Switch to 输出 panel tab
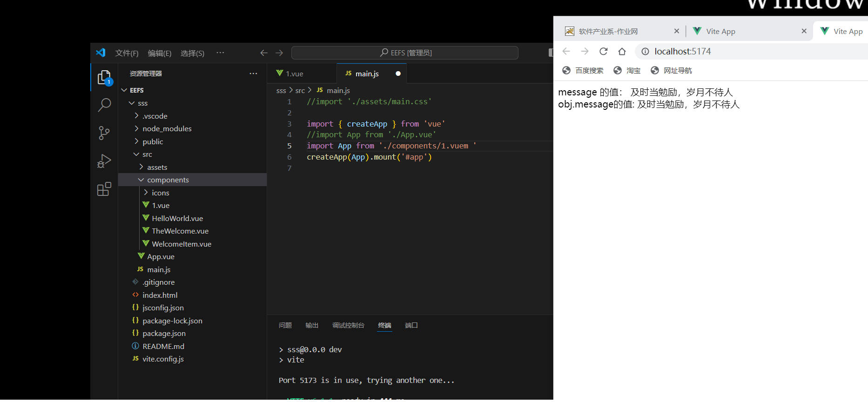The height and width of the screenshot is (402, 868). coord(312,325)
